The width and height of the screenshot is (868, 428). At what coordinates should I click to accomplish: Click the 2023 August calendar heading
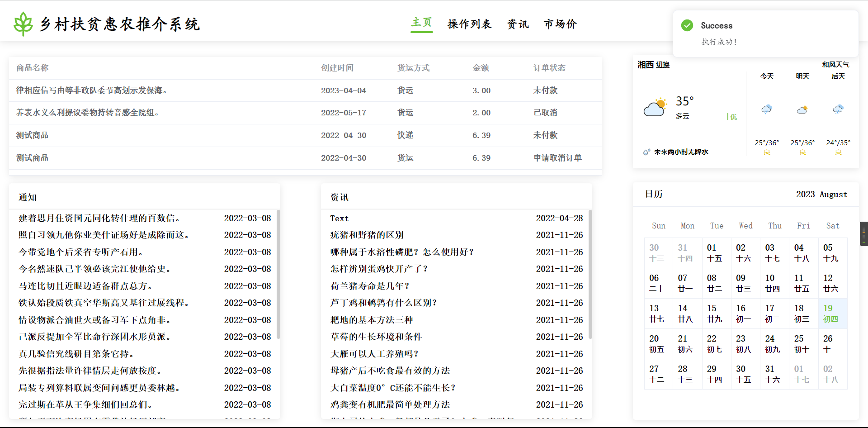click(821, 195)
